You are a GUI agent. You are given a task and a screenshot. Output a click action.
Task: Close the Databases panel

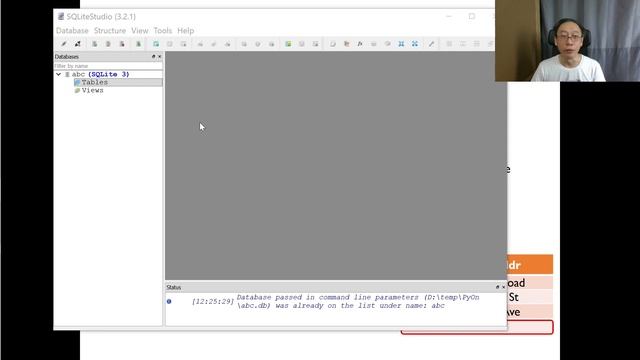coord(160,56)
